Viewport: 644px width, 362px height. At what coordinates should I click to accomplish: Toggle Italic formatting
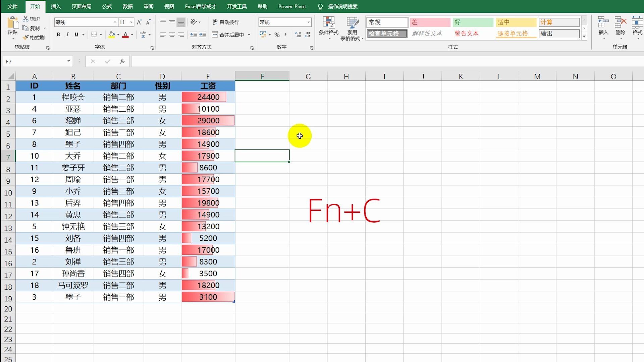[67, 35]
